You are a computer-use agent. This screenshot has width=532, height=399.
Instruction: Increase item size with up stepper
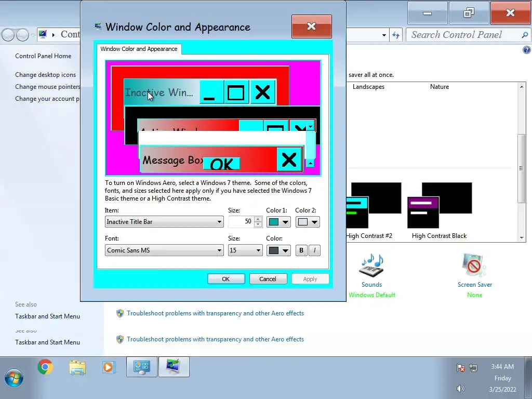[x=258, y=219]
